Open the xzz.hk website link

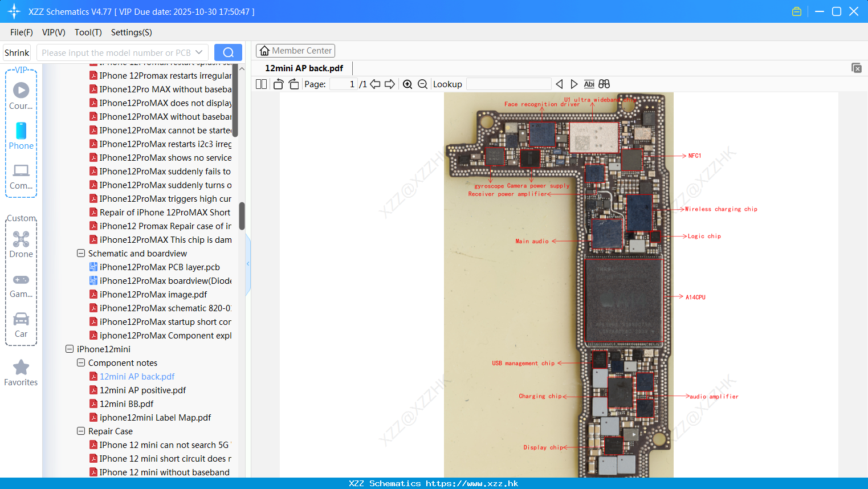point(472,483)
